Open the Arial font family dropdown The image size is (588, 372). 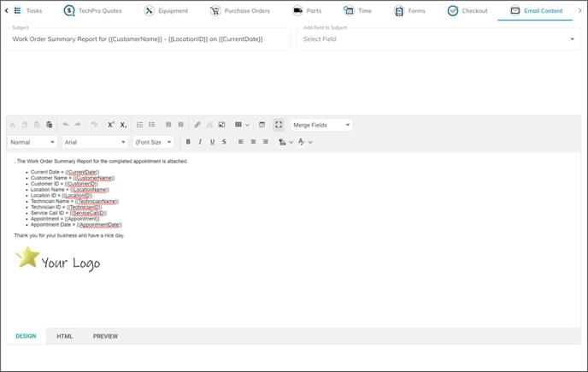tap(95, 142)
